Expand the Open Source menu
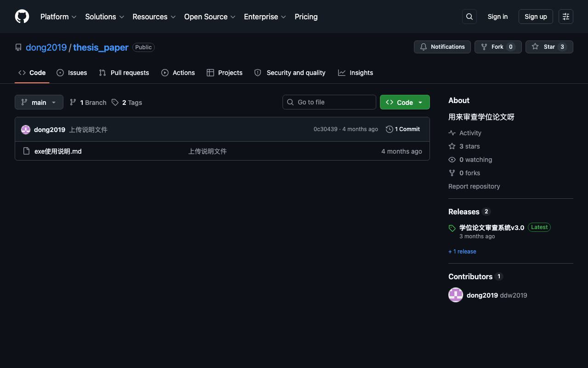 click(210, 17)
